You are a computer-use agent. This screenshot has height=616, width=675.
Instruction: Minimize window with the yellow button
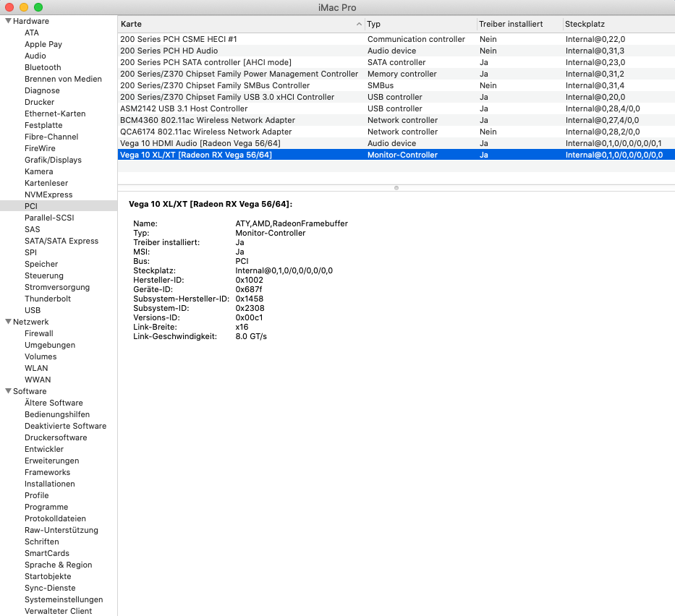pyautogui.click(x=24, y=7)
